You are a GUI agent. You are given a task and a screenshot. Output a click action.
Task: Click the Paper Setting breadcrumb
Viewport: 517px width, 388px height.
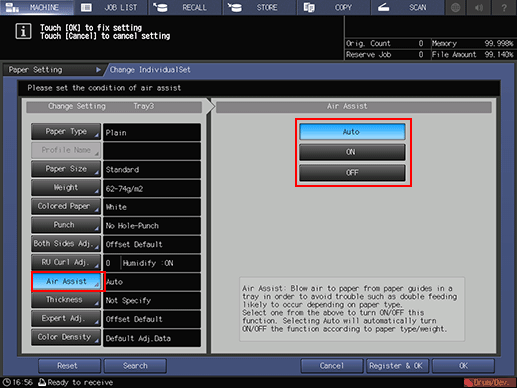point(53,70)
